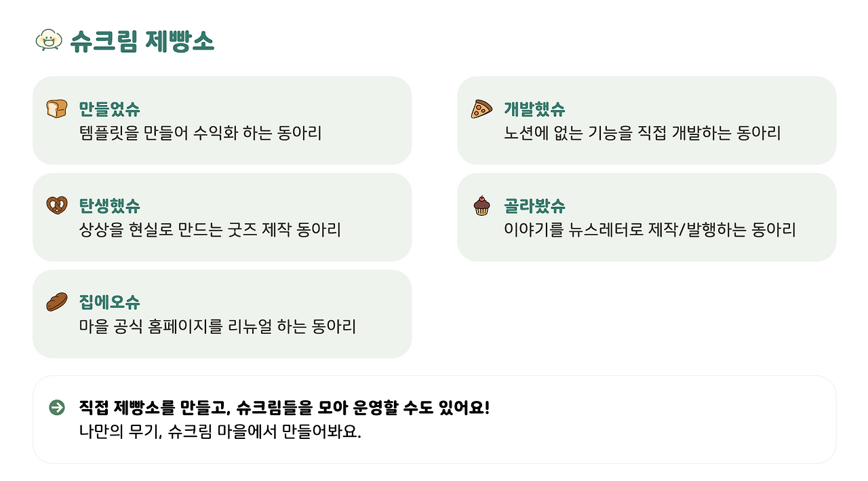Select the newsletter publishing club description
Image resolution: width=868 pixels, height=481 pixels.
(x=650, y=230)
